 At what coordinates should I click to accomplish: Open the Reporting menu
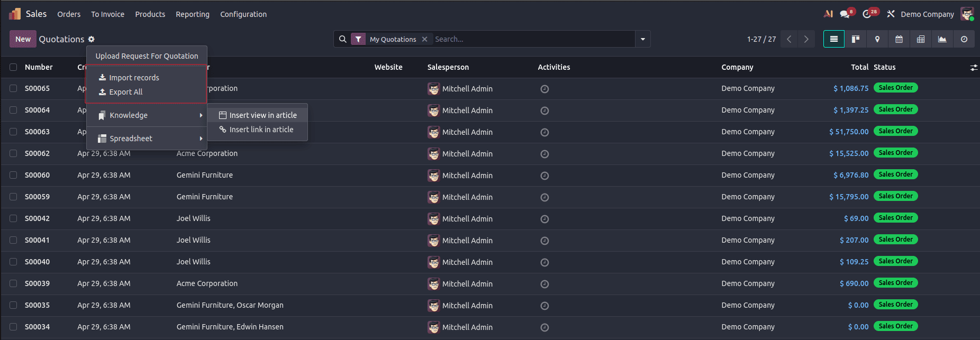pos(193,14)
